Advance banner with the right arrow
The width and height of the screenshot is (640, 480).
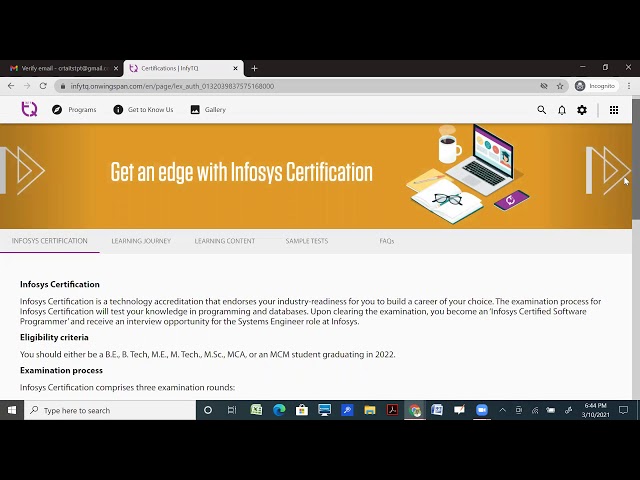pos(608,170)
